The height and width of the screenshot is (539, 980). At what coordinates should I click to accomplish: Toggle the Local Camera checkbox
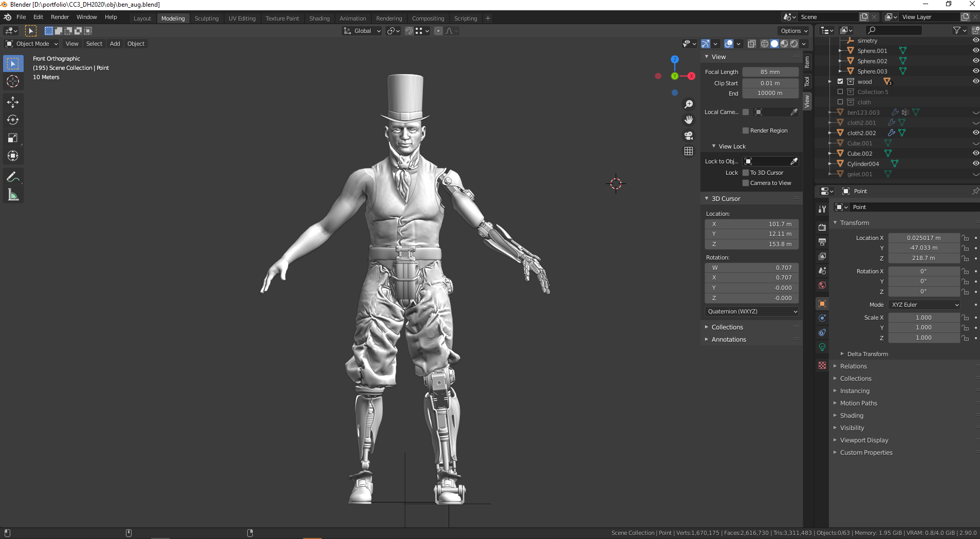746,112
